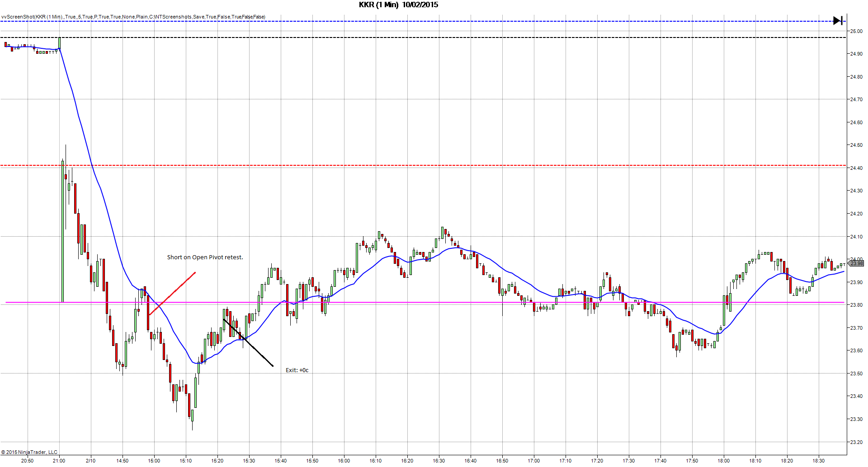Click the 15:10 time axis label
This screenshot has width=868, height=467.
[185, 461]
